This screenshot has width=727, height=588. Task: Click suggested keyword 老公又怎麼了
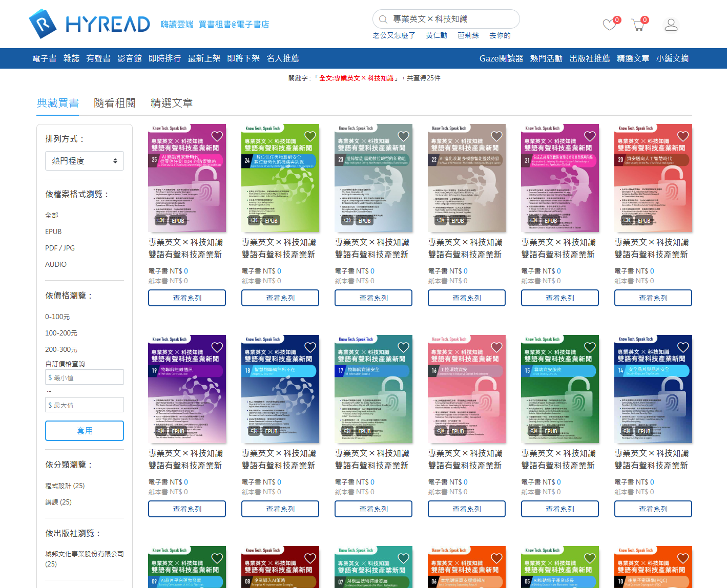pyautogui.click(x=394, y=35)
